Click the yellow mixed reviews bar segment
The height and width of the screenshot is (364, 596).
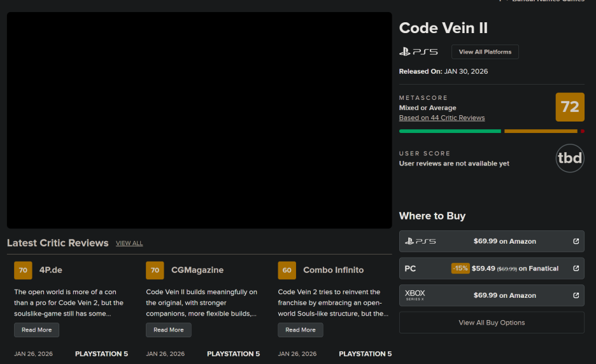tap(541, 131)
